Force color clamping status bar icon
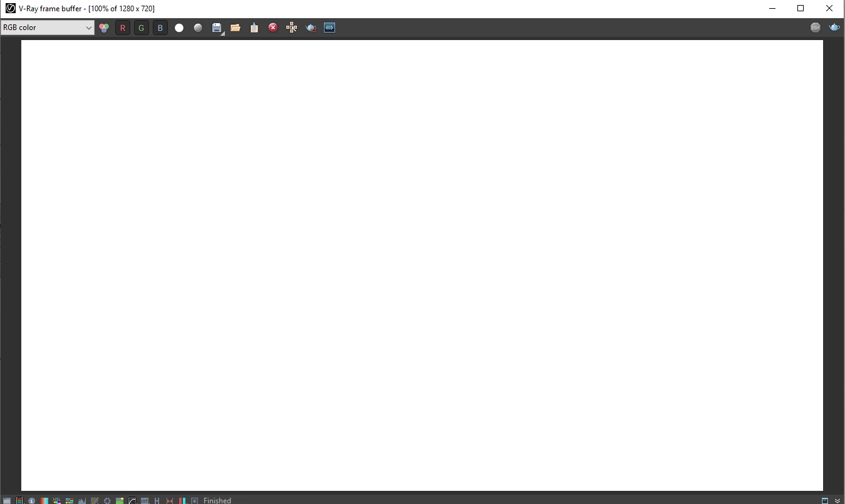The width and height of the screenshot is (845, 504). coord(19,500)
